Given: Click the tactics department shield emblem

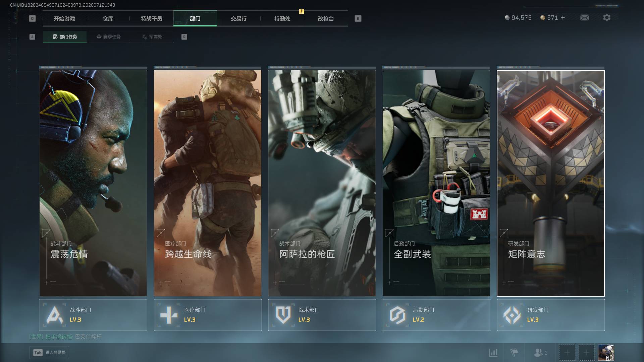Looking at the screenshot, I should pyautogui.click(x=283, y=315).
